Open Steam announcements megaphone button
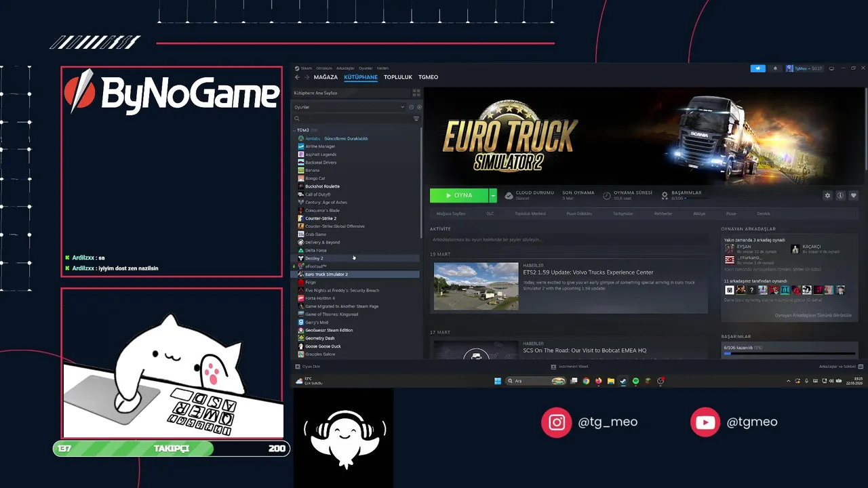 tap(757, 68)
